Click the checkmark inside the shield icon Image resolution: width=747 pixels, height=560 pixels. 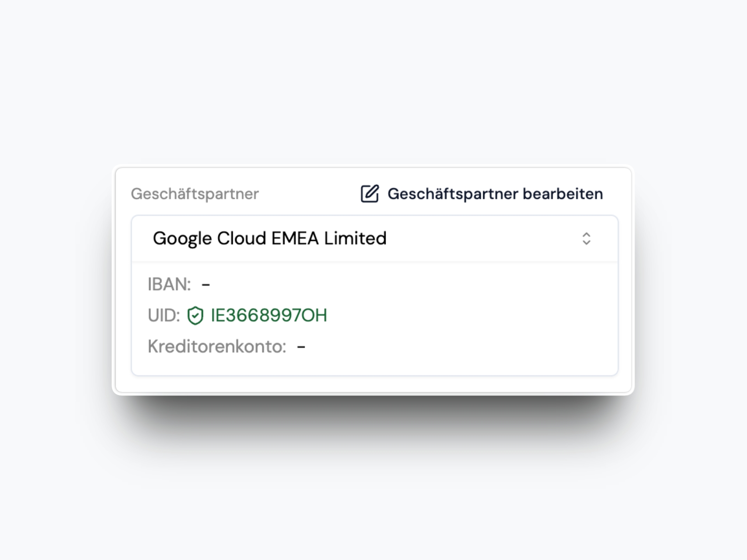pyautogui.click(x=195, y=316)
